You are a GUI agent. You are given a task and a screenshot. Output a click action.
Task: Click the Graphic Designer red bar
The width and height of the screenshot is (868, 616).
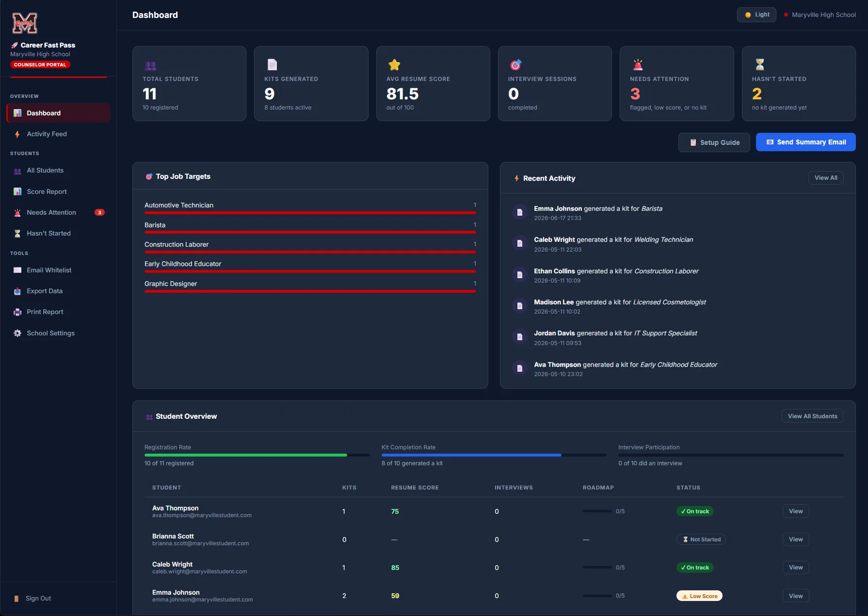click(x=310, y=291)
